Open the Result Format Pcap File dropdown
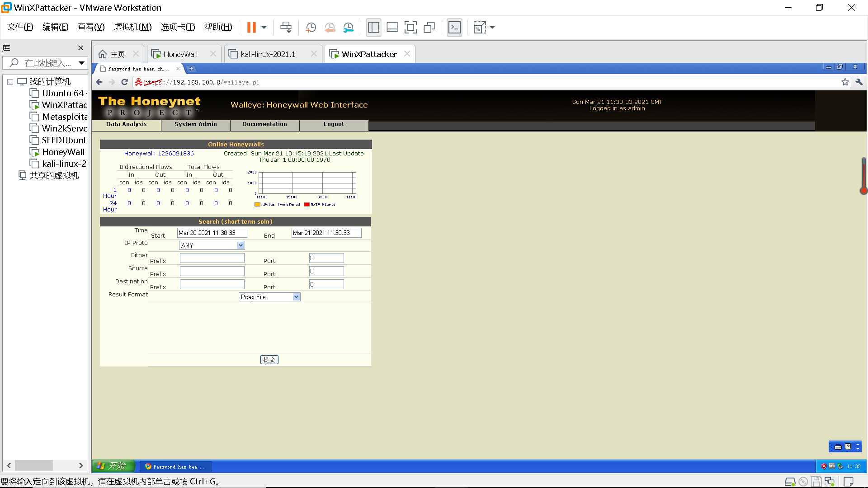The height and width of the screenshot is (488, 868). (x=269, y=297)
